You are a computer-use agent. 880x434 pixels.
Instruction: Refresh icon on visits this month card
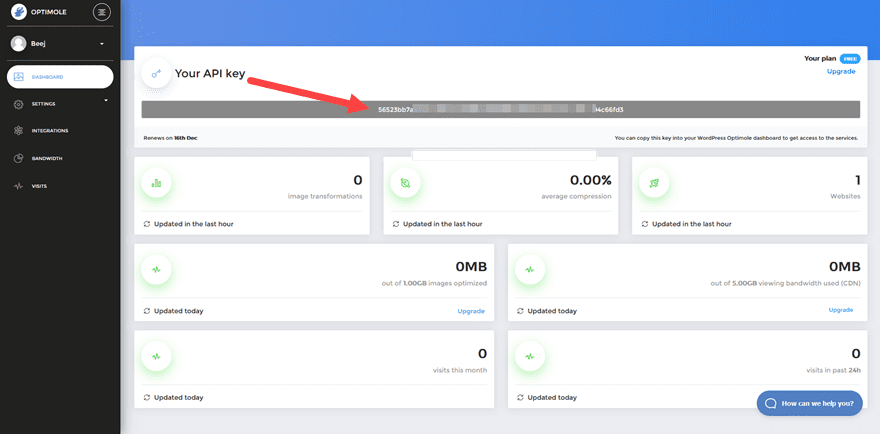point(147,398)
